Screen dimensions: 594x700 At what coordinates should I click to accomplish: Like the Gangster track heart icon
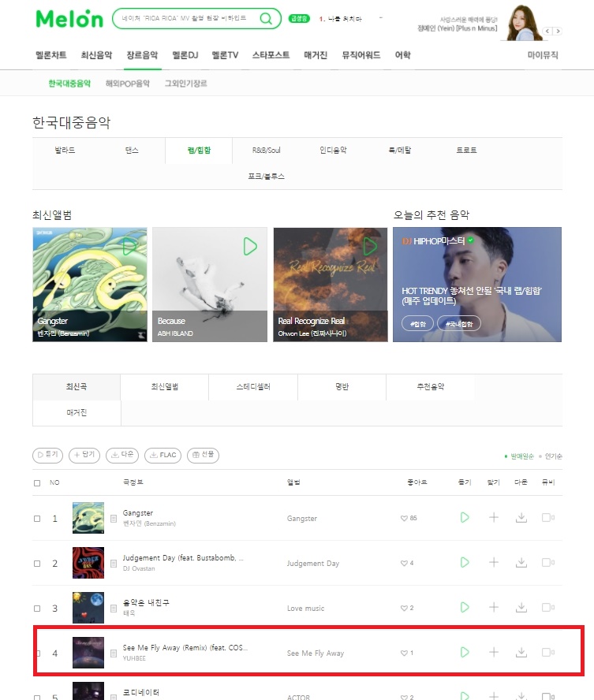click(x=404, y=519)
